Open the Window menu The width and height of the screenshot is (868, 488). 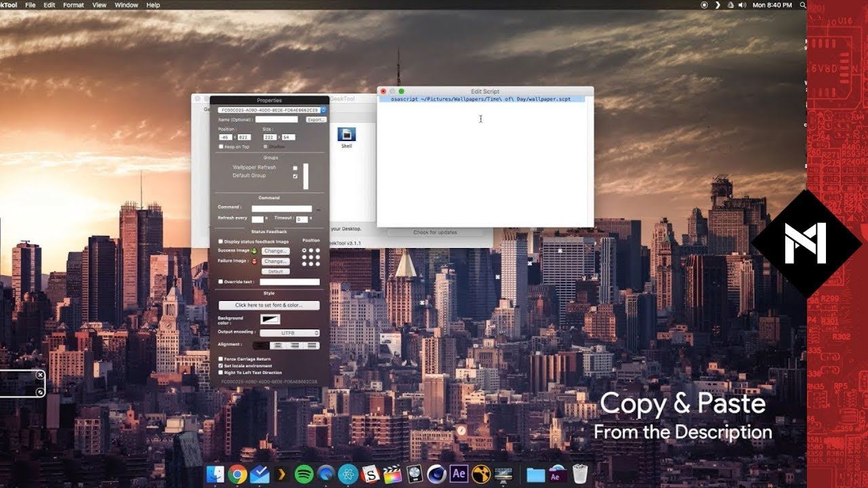click(x=126, y=5)
